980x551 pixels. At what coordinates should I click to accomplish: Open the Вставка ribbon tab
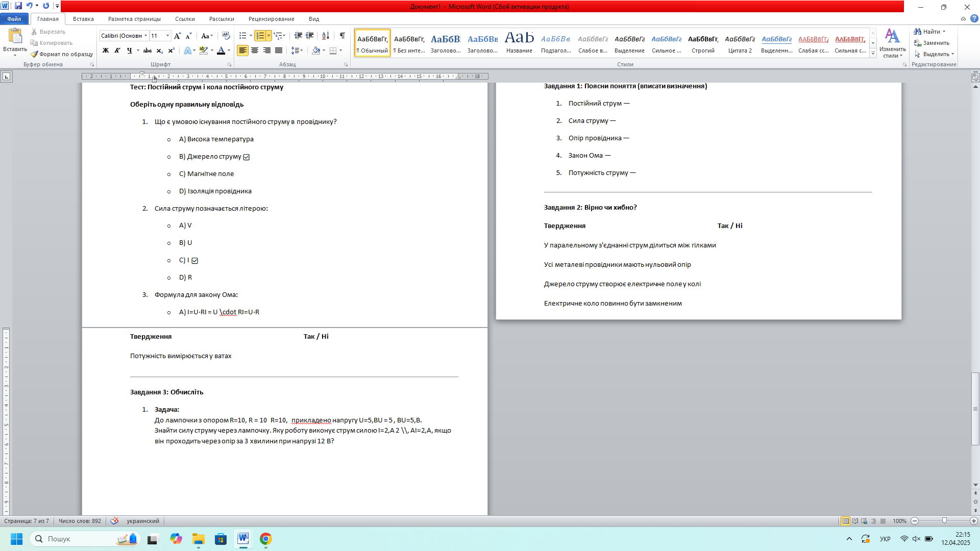click(83, 19)
